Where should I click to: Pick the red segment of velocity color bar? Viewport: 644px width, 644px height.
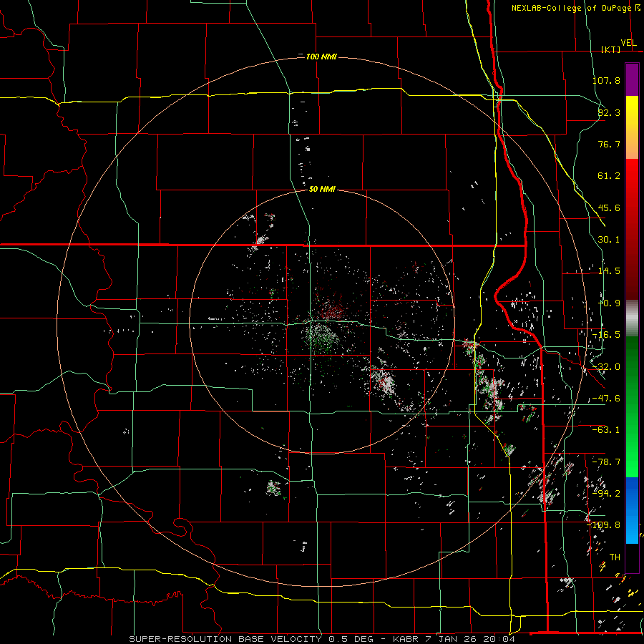pos(632,229)
